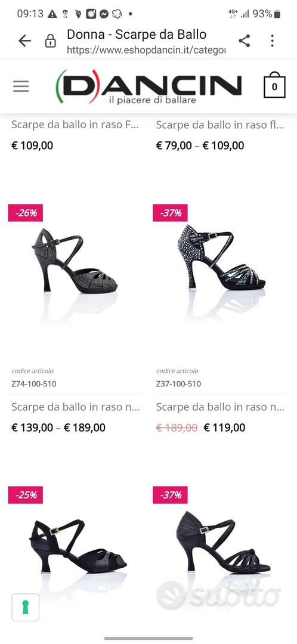
Task: Open product title under code Z37-100-510
Action: click(x=220, y=407)
